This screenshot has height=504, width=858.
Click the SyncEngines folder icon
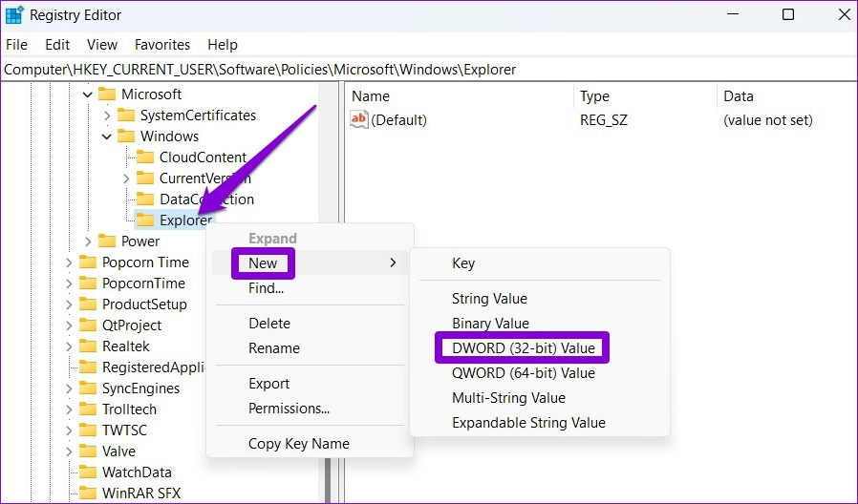tap(88, 388)
